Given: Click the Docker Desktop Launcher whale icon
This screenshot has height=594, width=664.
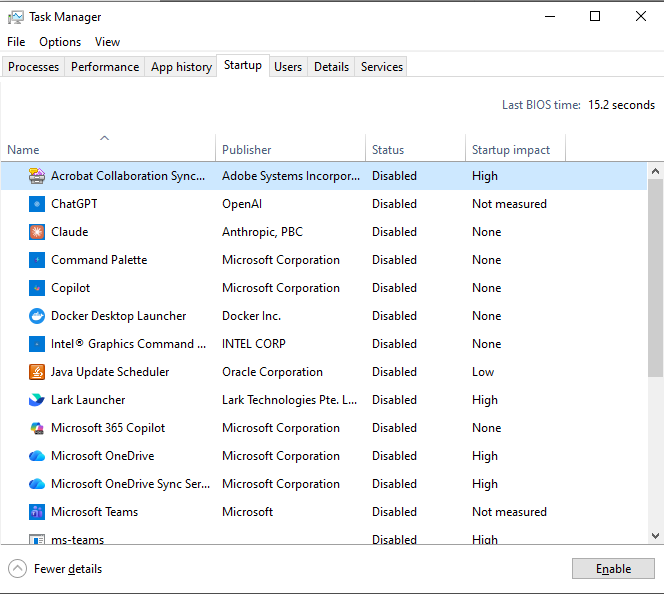Looking at the screenshot, I should click(x=37, y=316).
